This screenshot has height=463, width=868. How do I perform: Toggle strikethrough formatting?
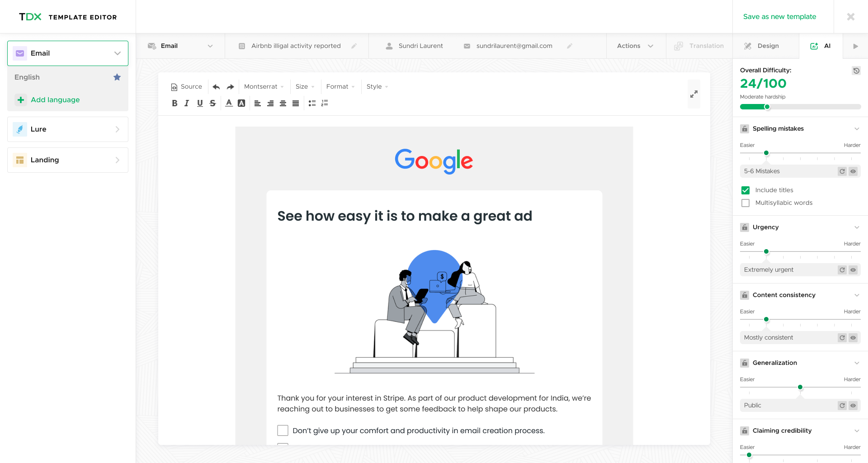pos(212,104)
